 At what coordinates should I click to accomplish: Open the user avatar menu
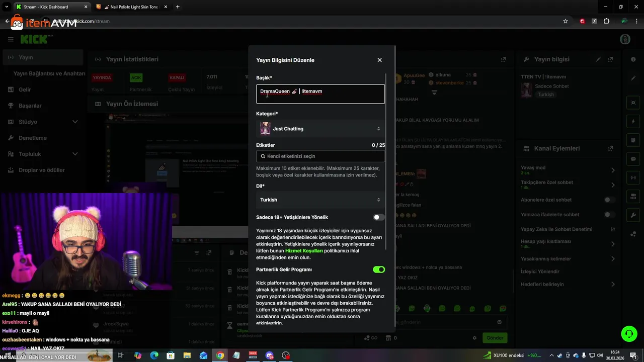(625, 39)
